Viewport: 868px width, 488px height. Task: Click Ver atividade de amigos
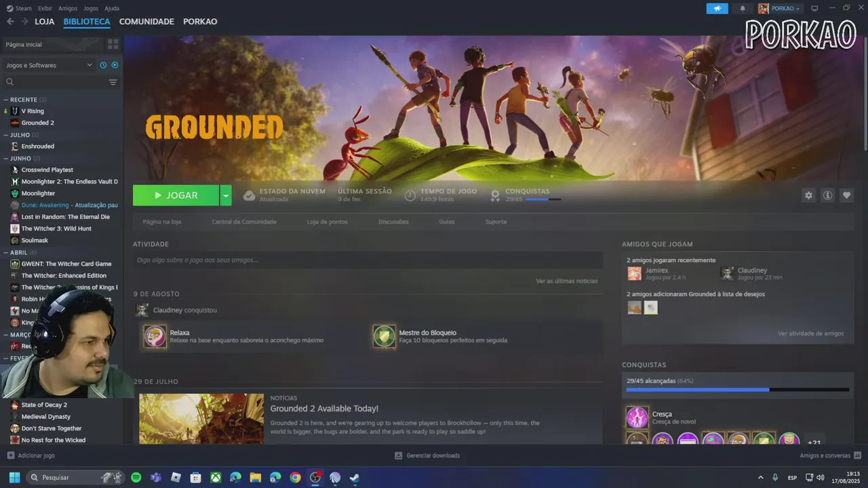(811, 333)
